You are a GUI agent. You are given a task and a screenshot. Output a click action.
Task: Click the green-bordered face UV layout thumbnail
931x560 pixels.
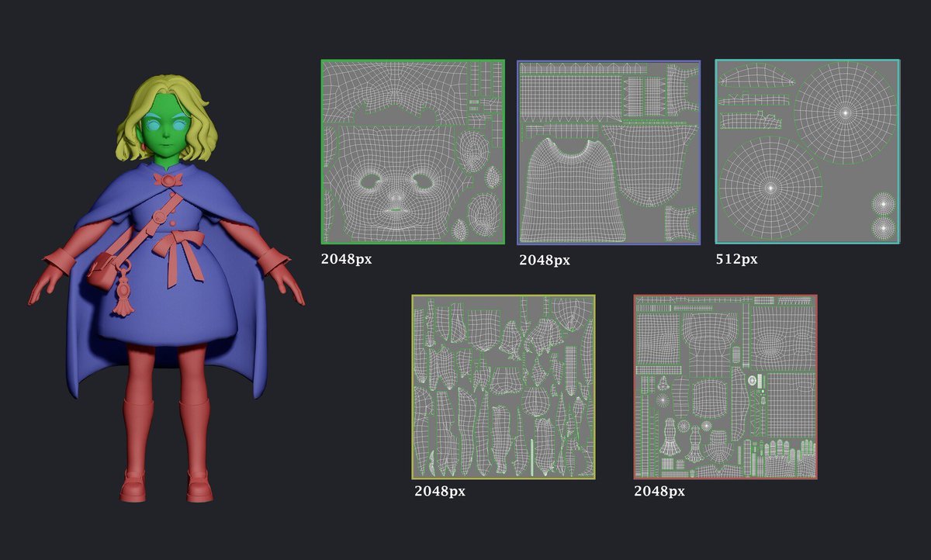coord(413,152)
